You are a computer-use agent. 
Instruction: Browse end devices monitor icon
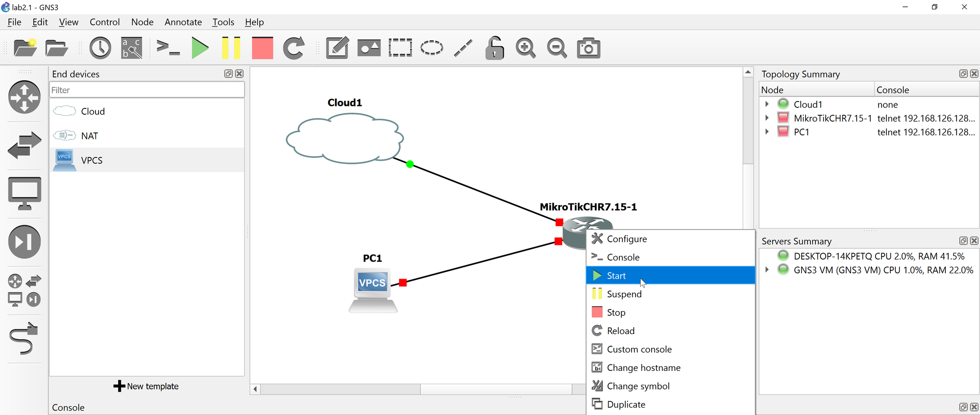click(24, 193)
